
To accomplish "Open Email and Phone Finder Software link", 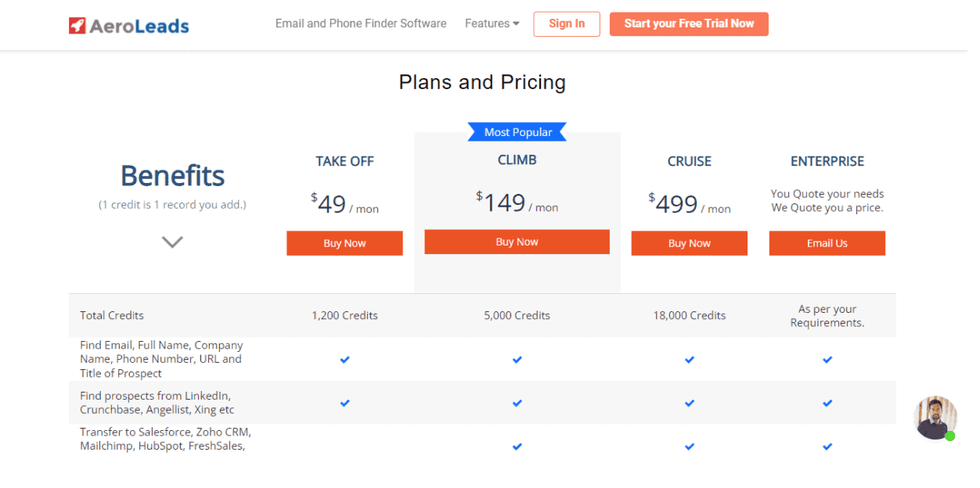I will click(361, 23).
